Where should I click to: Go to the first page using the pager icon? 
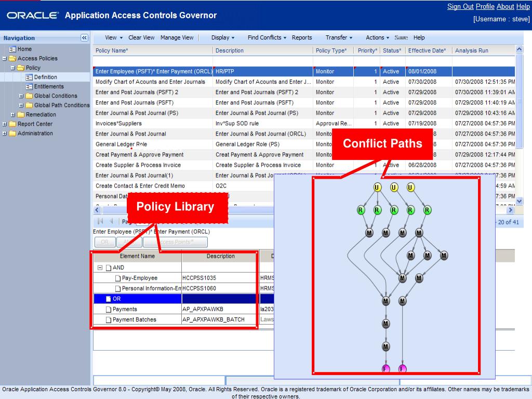[100, 221]
